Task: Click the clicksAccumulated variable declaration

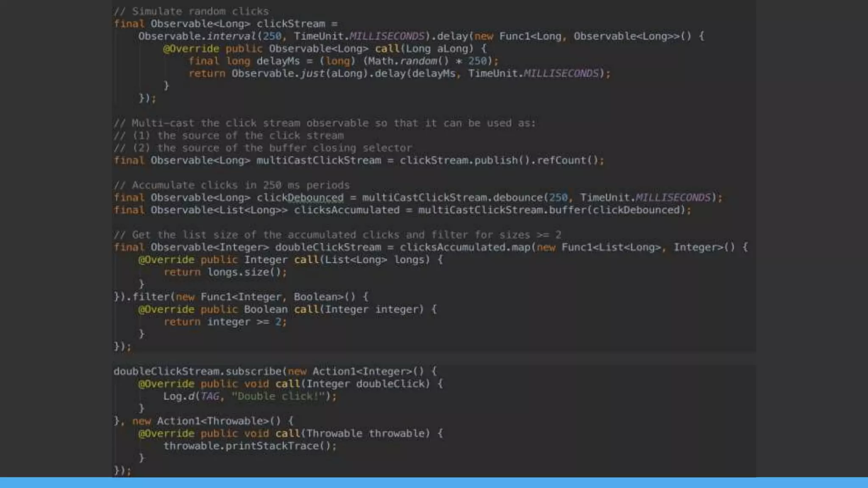Action: point(346,210)
